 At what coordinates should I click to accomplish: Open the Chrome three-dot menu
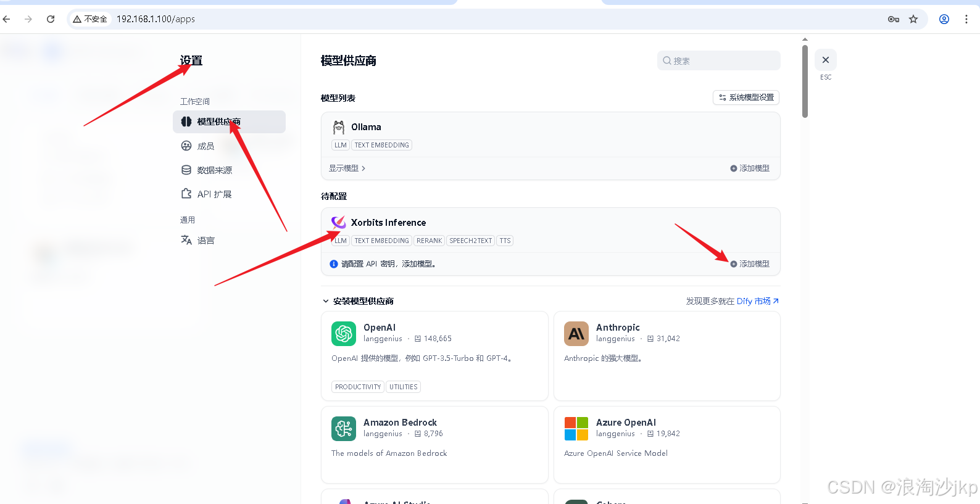tap(966, 19)
